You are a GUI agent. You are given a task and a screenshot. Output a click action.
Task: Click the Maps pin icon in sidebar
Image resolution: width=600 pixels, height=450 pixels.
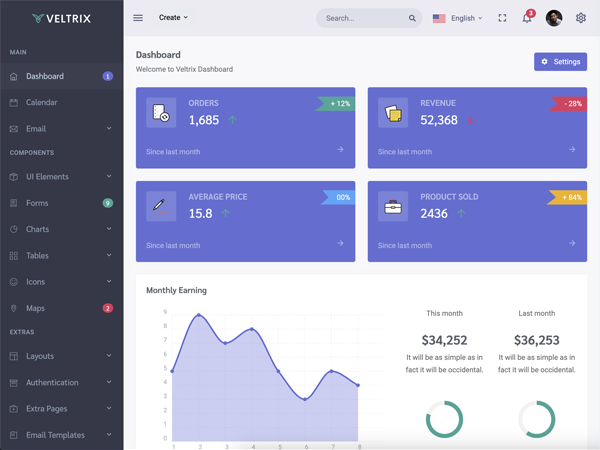(14, 308)
